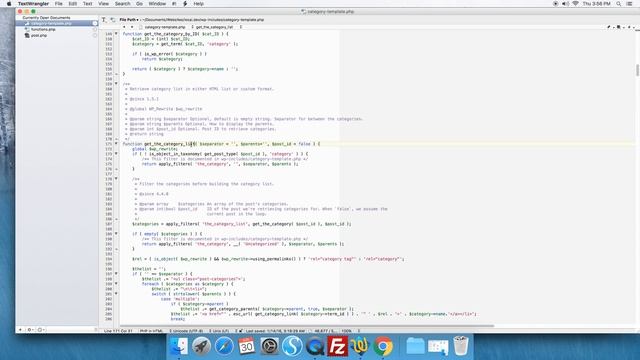Open FileZilla from the Dock
The height and width of the screenshot is (360, 640).
click(x=338, y=346)
